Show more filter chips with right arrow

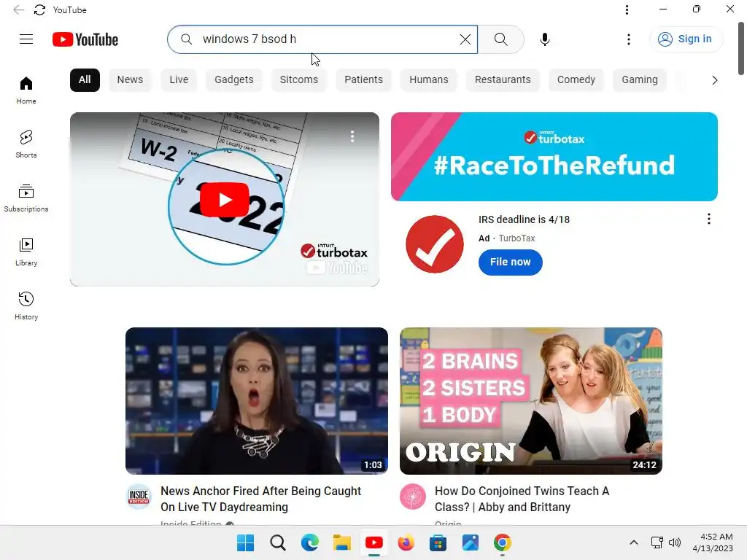[714, 80]
